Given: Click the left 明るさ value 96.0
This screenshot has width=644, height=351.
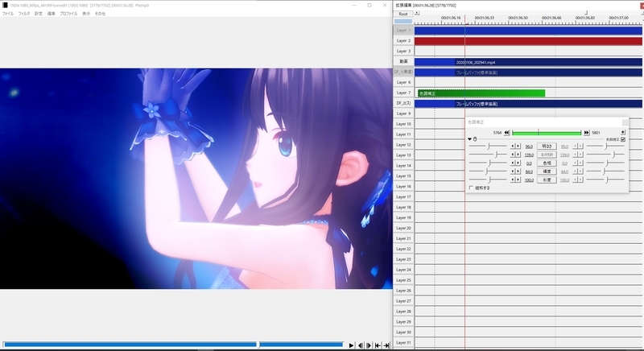Looking at the screenshot, I should point(529,147).
